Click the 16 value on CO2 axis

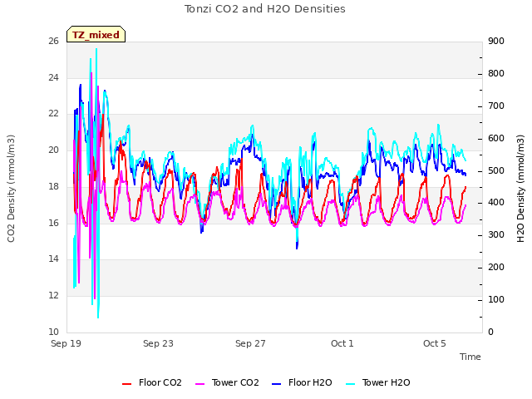pos(53,223)
